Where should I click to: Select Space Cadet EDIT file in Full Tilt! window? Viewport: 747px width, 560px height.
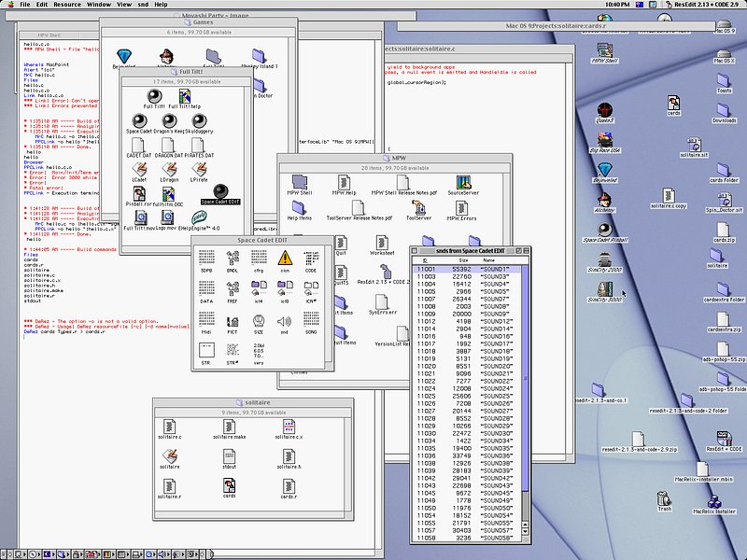pyautogui.click(x=220, y=192)
